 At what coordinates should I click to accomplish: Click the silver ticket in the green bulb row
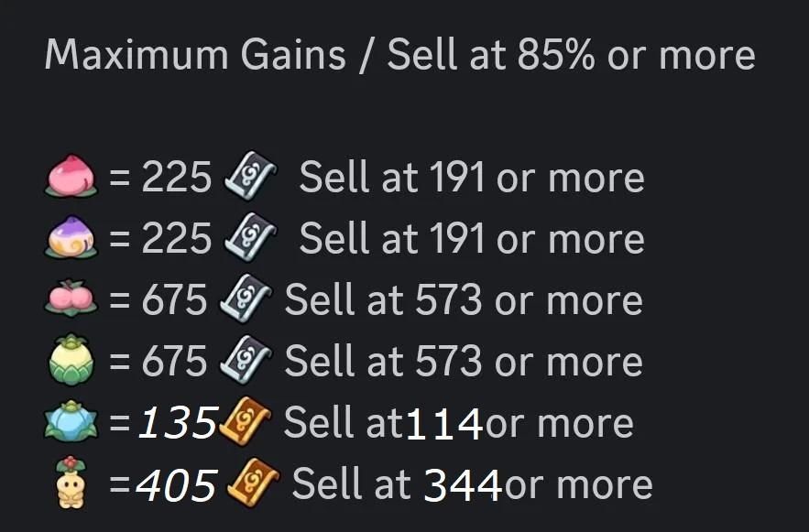tap(246, 363)
